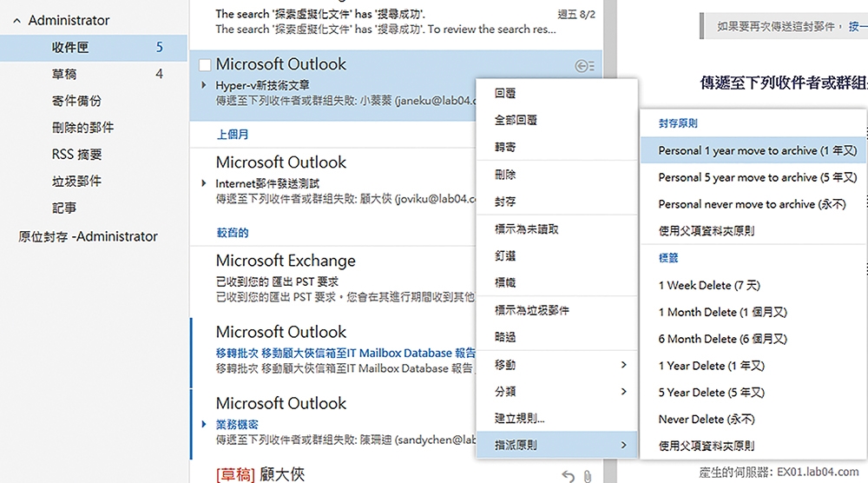Select 原位封存 -Administrator archive mailbox
This screenshot has height=483, width=868.
click(x=88, y=236)
